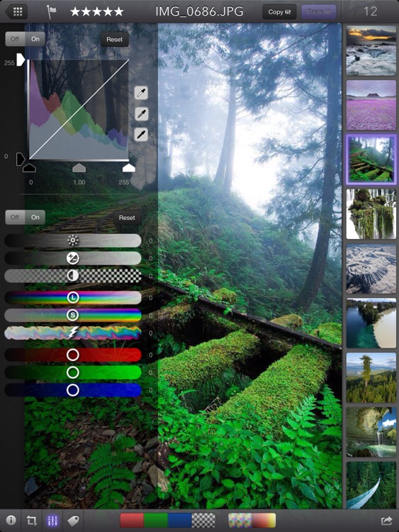Tap the red channel slider knob
This screenshot has height=532, width=399.
pos(73,355)
